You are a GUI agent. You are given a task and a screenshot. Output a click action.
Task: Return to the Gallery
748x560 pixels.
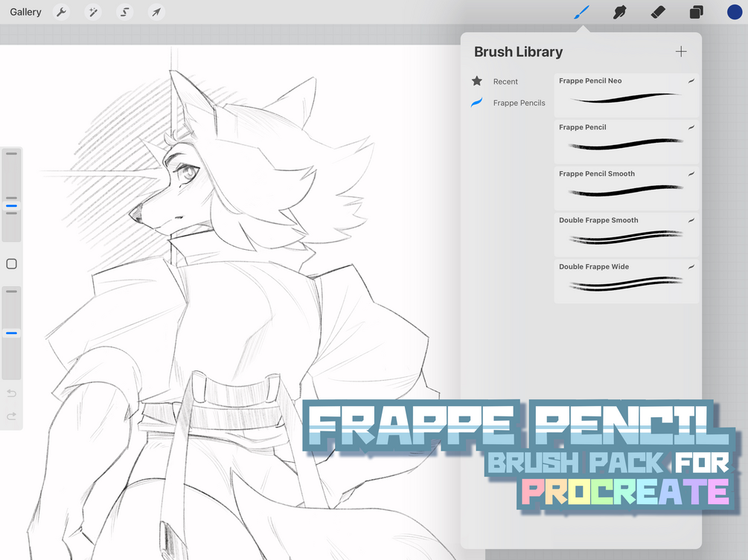point(25,12)
